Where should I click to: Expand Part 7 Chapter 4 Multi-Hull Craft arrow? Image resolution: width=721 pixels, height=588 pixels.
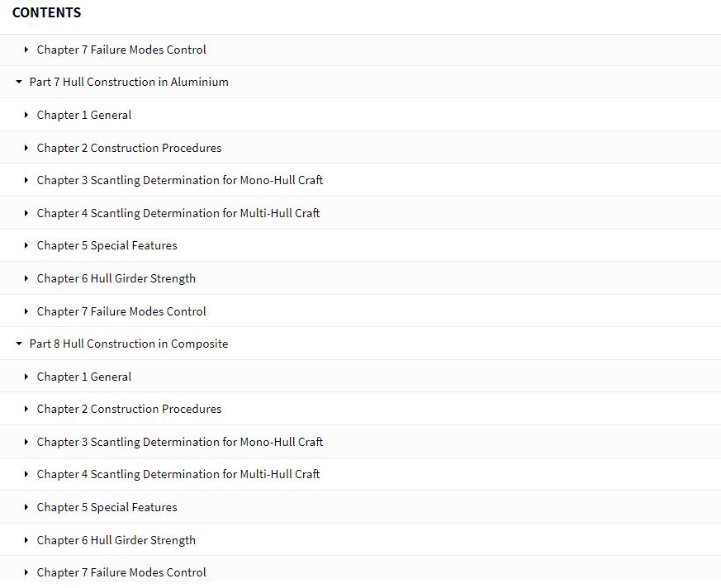(x=26, y=213)
